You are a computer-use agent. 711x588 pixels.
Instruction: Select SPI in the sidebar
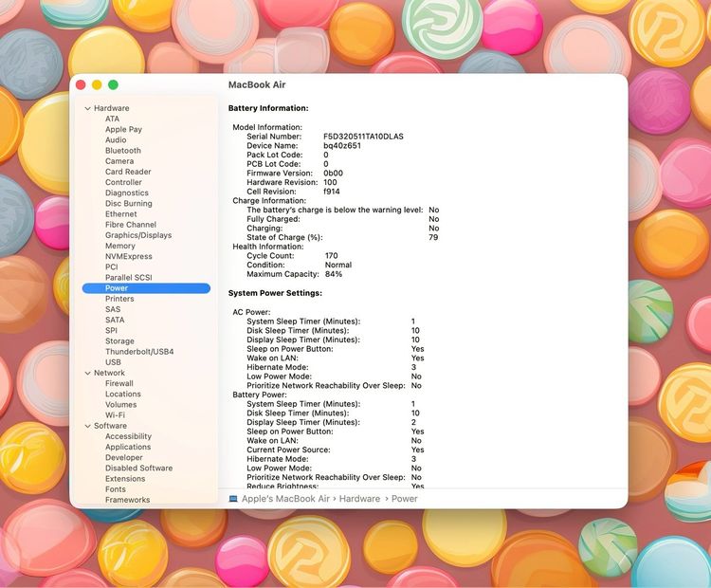tap(111, 331)
